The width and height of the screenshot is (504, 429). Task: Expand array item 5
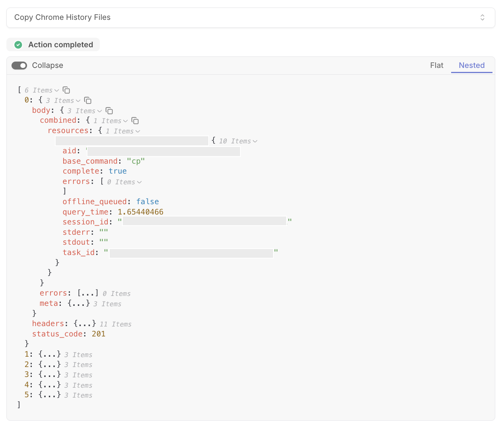(x=50, y=395)
